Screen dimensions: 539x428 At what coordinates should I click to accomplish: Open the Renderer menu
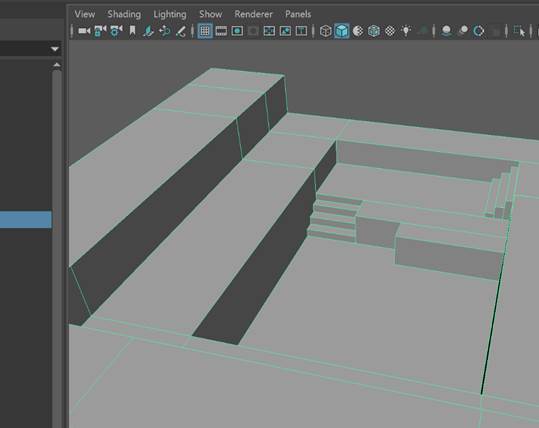click(253, 14)
